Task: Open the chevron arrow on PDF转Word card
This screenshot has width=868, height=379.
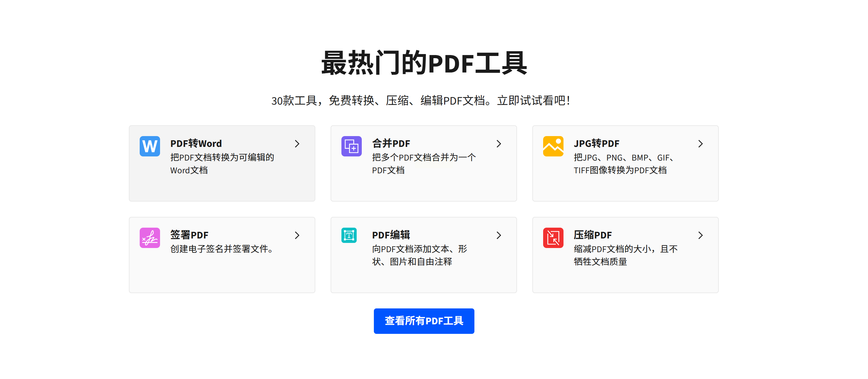Action: tap(297, 144)
